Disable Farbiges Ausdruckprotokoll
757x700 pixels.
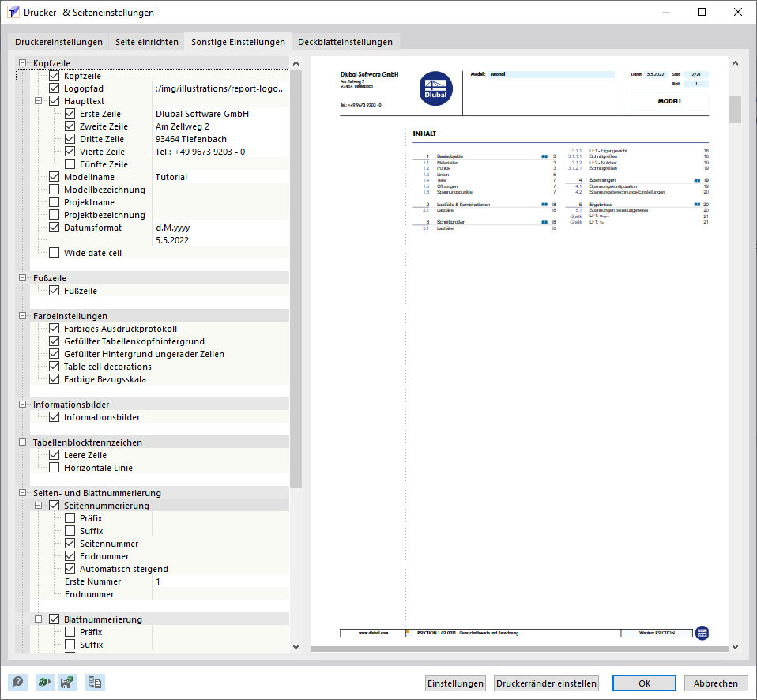click(x=54, y=329)
